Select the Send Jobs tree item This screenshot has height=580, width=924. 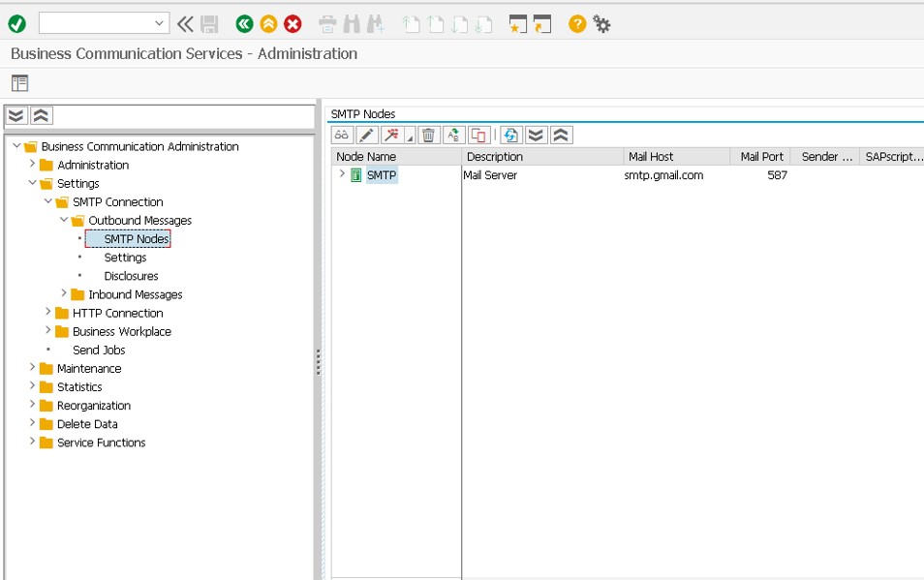tap(99, 350)
